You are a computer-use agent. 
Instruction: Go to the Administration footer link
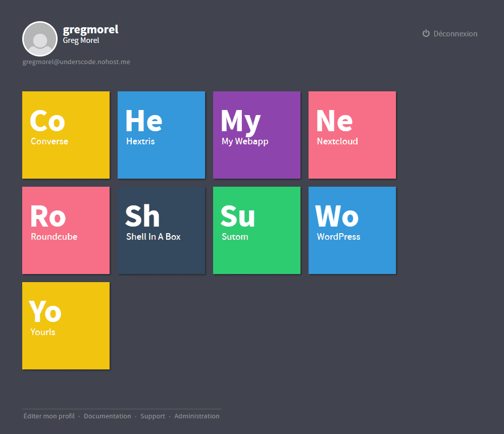click(197, 416)
